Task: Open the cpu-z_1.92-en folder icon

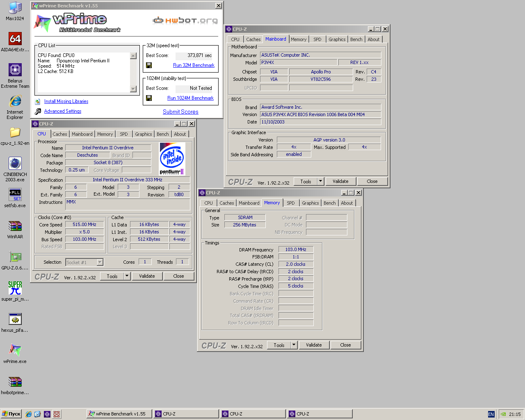Action: coord(15,136)
